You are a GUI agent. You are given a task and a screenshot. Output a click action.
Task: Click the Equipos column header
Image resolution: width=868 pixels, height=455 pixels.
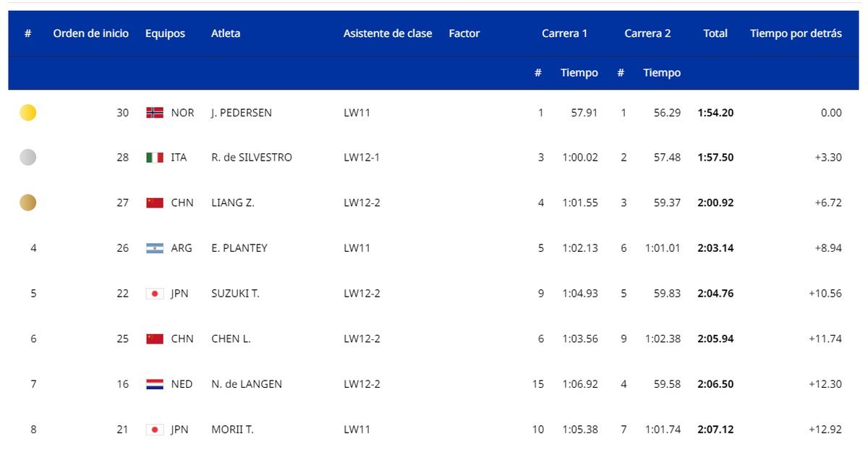pyautogui.click(x=165, y=33)
